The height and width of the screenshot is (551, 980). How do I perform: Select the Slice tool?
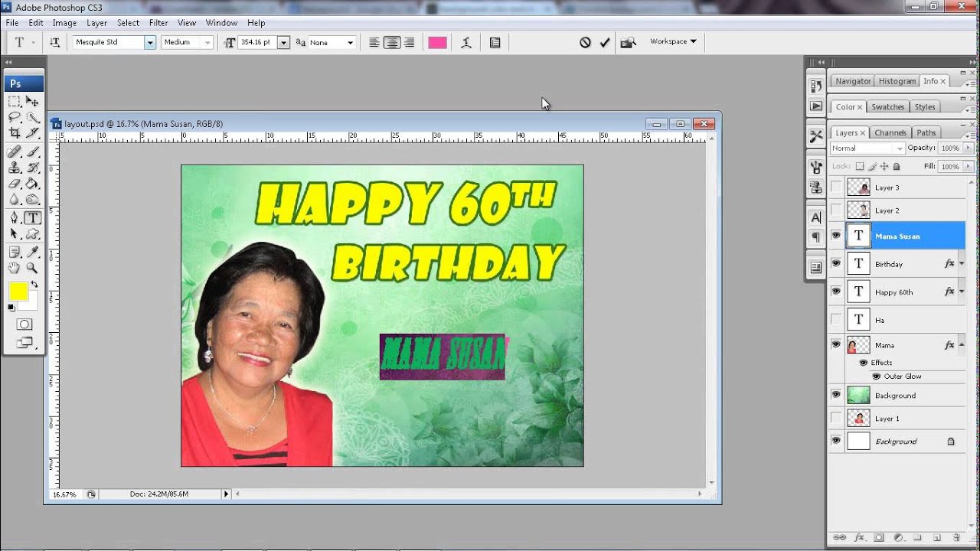(x=32, y=132)
